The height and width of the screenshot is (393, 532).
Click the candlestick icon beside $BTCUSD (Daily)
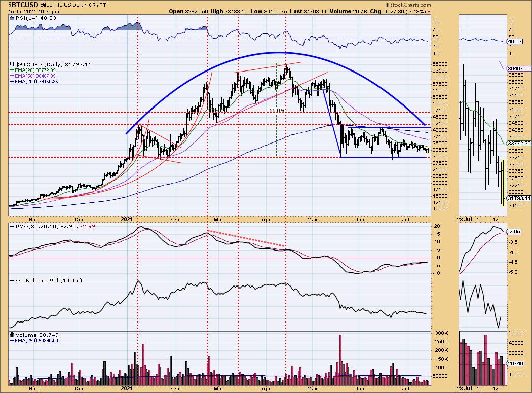click(12, 64)
